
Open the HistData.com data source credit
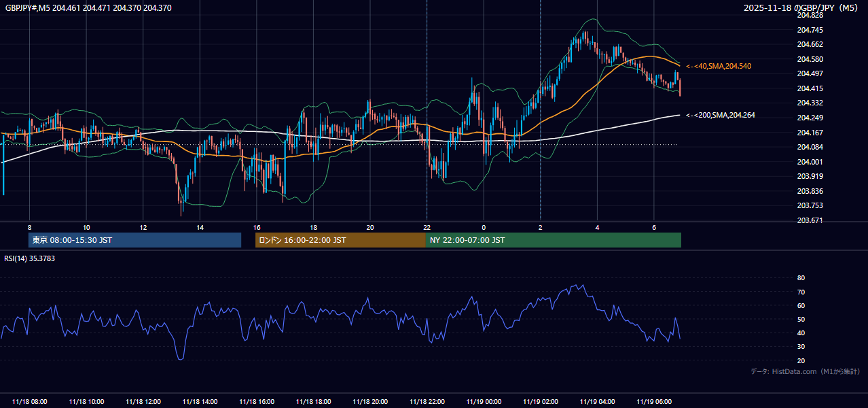click(805, 371)
